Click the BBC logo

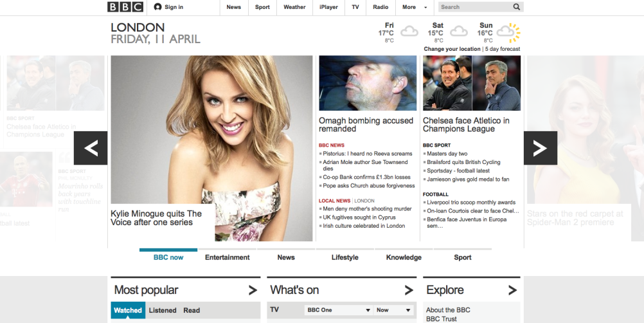(x=125, y=7)
